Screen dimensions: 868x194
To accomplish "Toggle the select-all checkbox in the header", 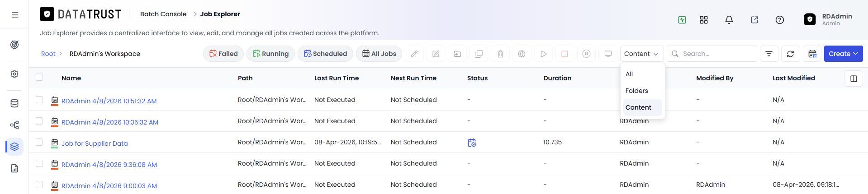I will pos(39,77).
